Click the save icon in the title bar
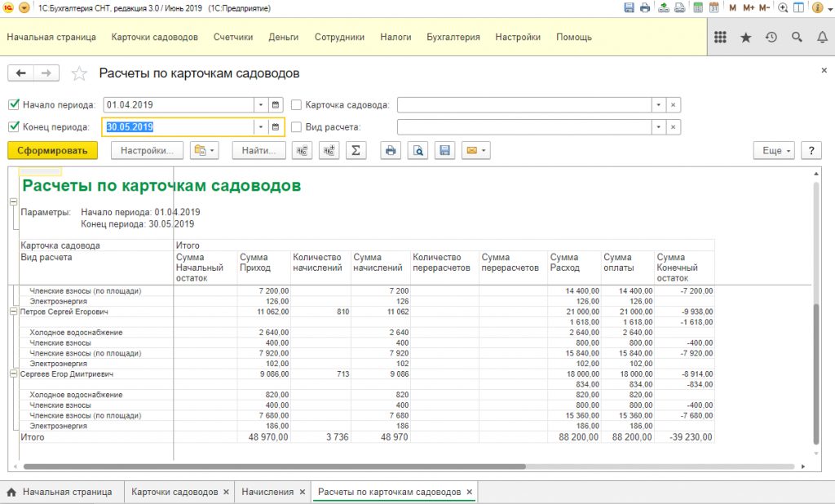The width and height of the screenshot is (835, 504). tap(629, 8)
